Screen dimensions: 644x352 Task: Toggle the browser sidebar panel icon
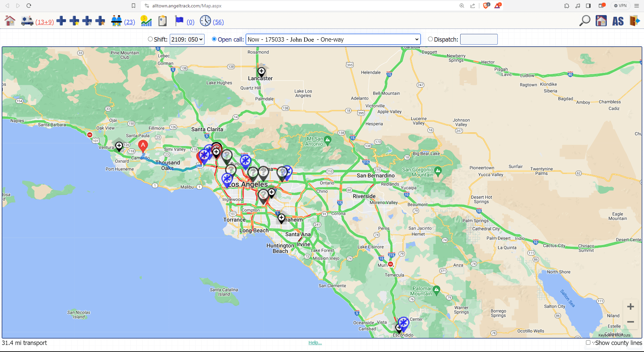point(588,6)
